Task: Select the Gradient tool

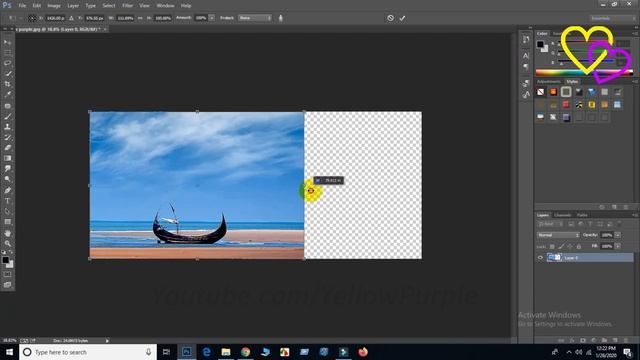Action: pyautogui.click(x=7, y=158)
